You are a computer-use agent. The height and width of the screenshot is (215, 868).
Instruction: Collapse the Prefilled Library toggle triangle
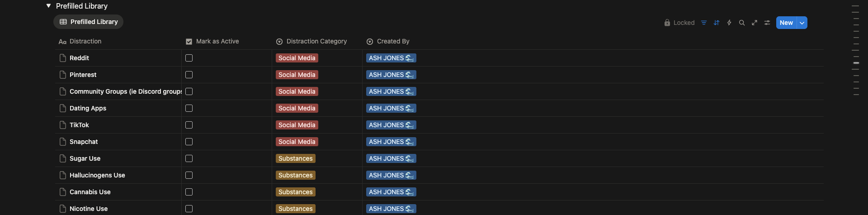coord(48,6)
